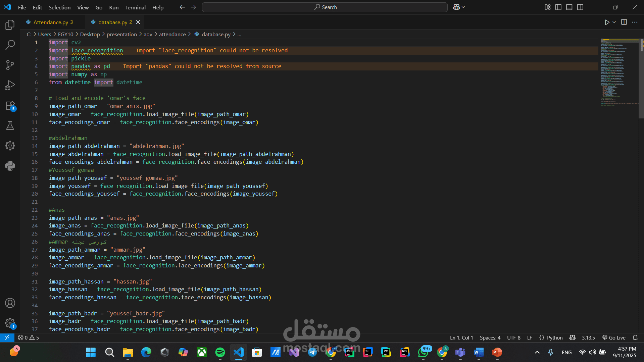Open the Run menu
644x362 pixels.
coord(114,7)
